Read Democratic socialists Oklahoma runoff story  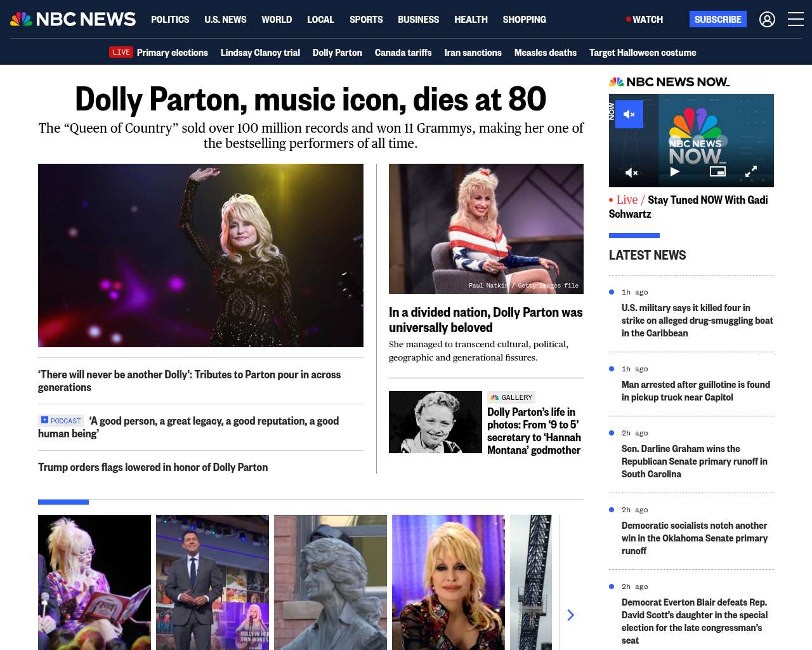695,538
